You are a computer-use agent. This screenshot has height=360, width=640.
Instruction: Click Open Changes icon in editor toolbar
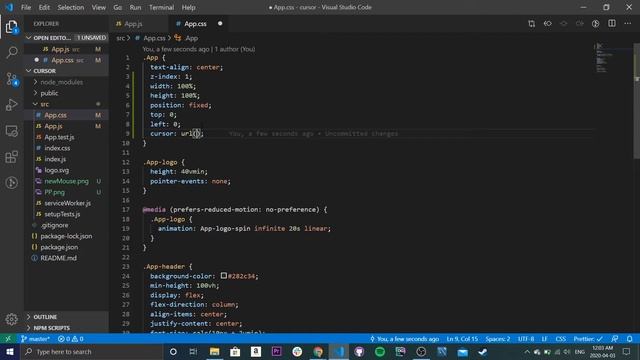point(531,24)
